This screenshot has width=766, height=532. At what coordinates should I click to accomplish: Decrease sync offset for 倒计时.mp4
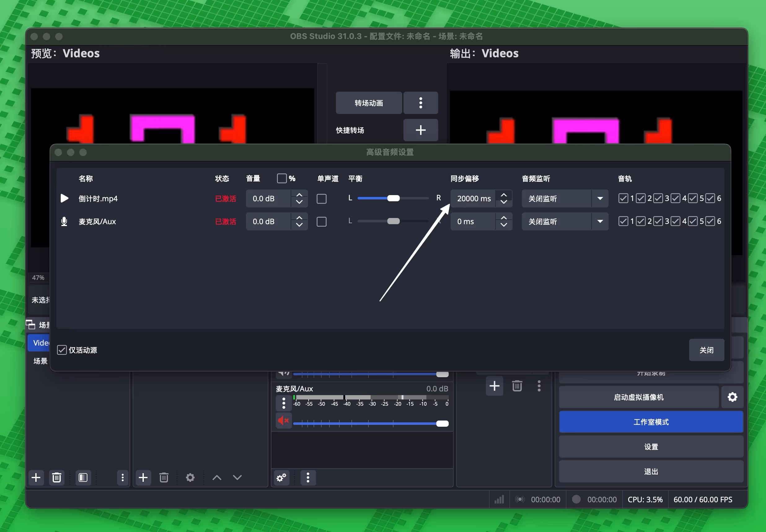coord(504,202)
